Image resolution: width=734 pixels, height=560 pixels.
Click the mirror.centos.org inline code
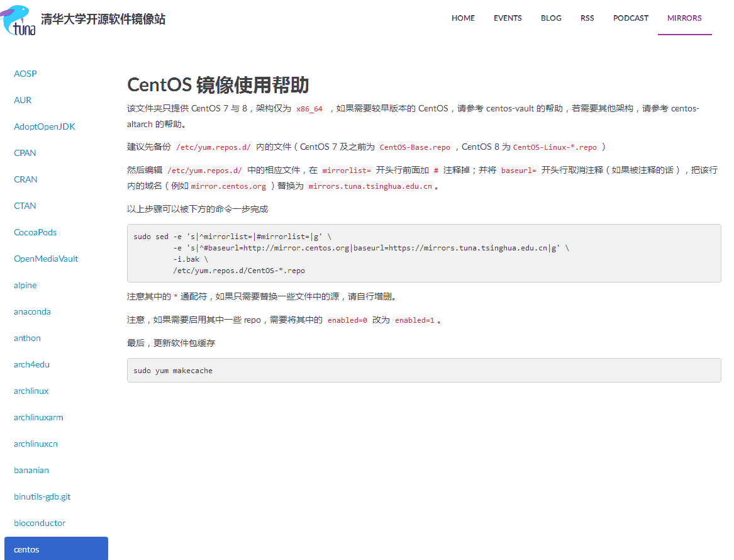tap(228, 186)
